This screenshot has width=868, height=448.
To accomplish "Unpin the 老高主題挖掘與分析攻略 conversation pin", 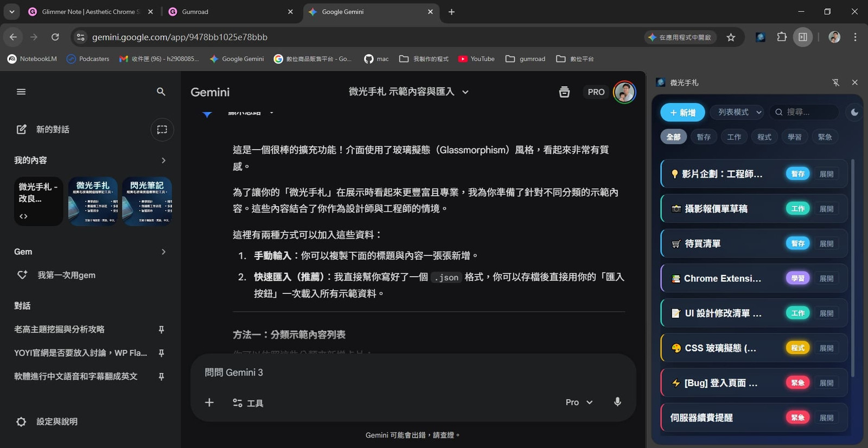I will click(x=161, y=329).
